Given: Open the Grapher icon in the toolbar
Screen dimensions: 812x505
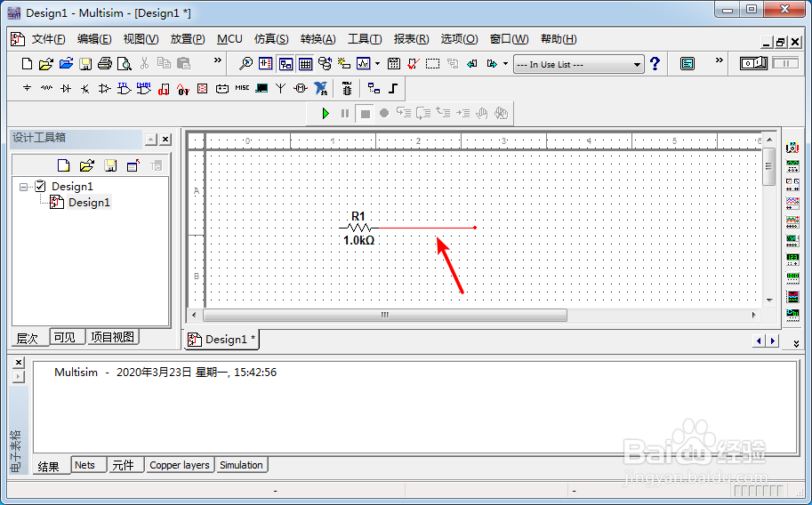Looking at the screenshot, I should (x=364, y=64).
